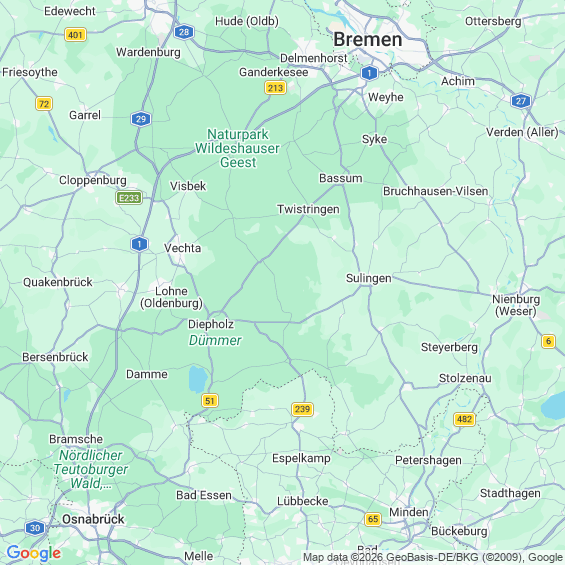Open the Google logo link
The width and height of the screenshot is (565, 565).
click(x=34, y=553)
